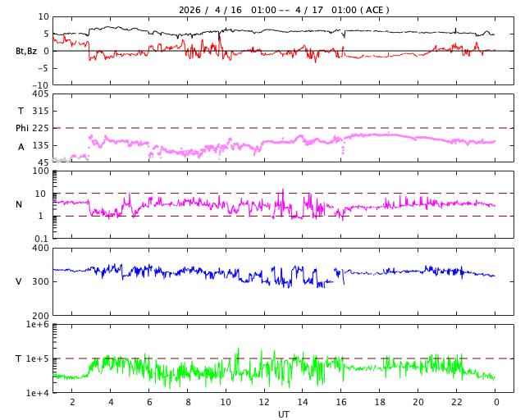Click the N density axis label
525x420 pixels.
tap(19, 204)
